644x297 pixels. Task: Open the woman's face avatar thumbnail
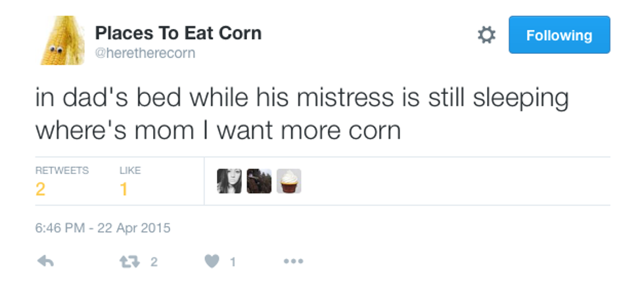point(229,181)
